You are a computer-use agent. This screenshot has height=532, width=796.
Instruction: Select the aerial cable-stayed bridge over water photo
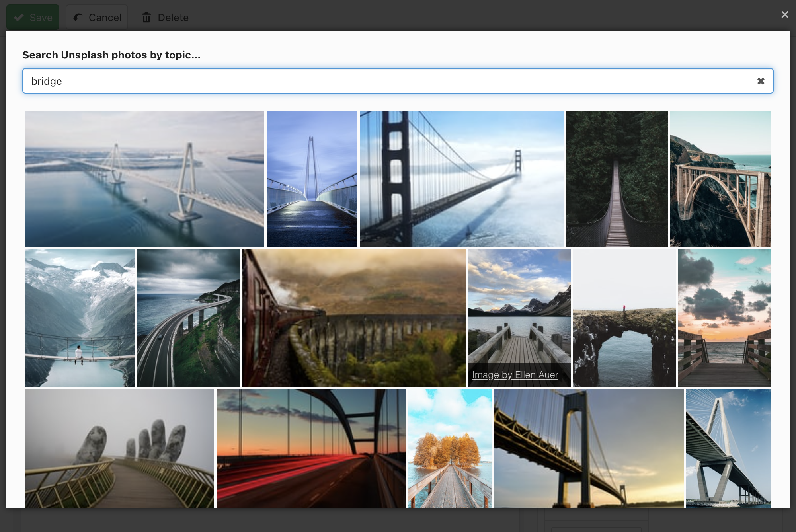tap(144, 179)
